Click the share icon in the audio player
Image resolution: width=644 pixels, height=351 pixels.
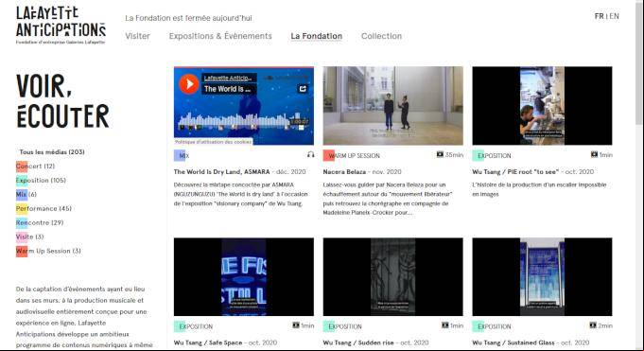(303, 88)
